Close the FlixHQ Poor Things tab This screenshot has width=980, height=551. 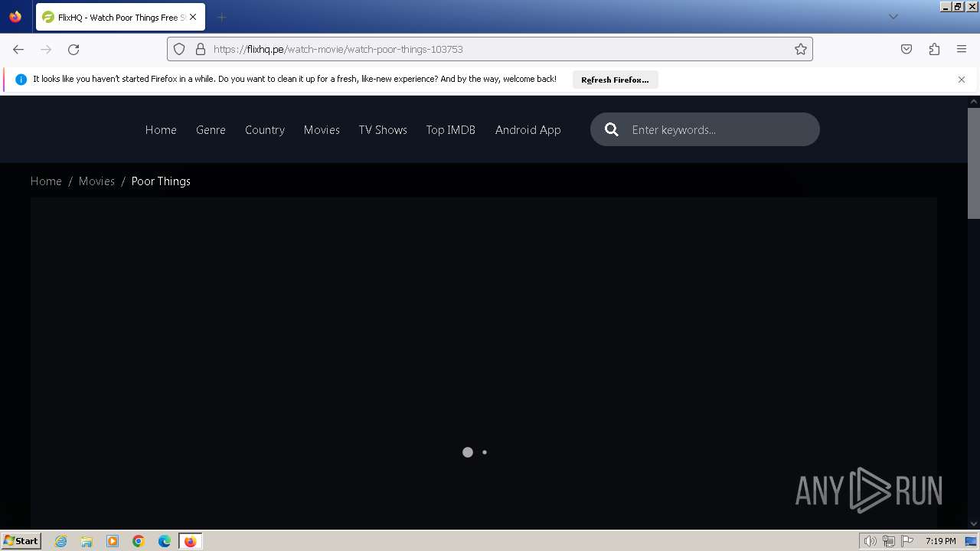pos(193,17)
